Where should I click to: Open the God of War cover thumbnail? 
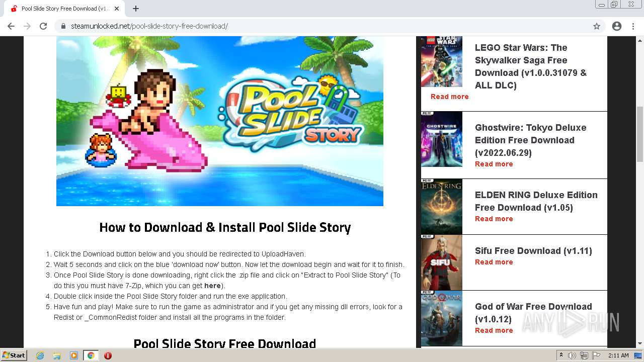click(442, 318)
